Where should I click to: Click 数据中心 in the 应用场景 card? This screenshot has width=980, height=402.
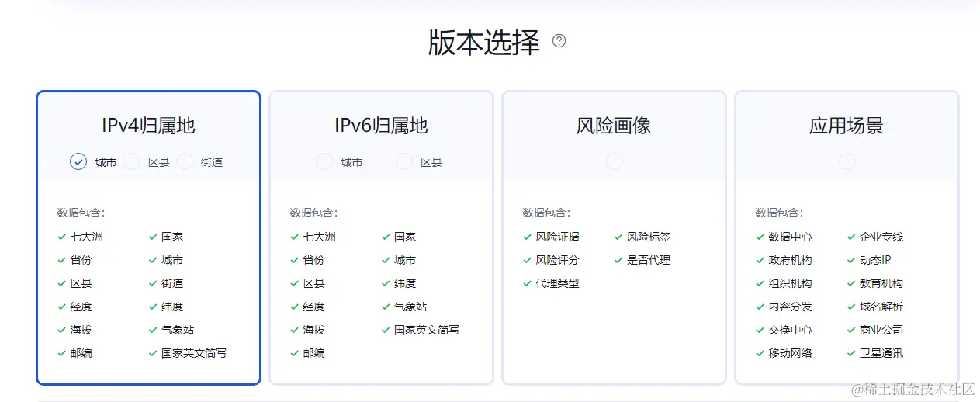point(790,237)
